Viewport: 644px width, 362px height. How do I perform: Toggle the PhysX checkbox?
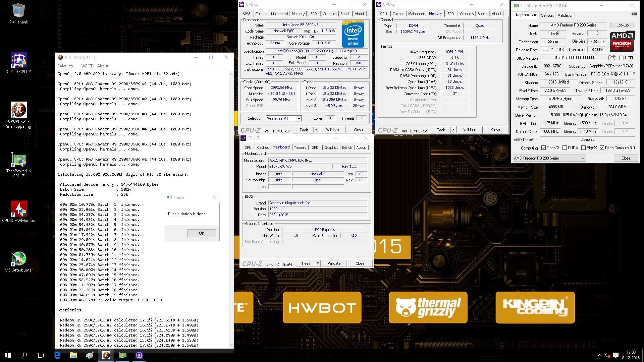(x=583, y=147)
